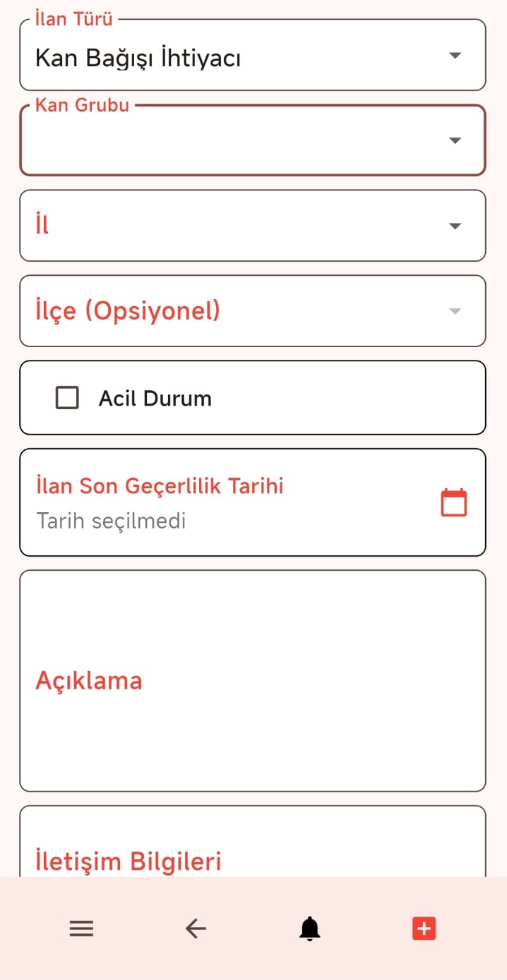Tap the Kan Grubu dropdown arrow
Screen dimensions: 507x980
pyautogui.click(x=455, y=140)
